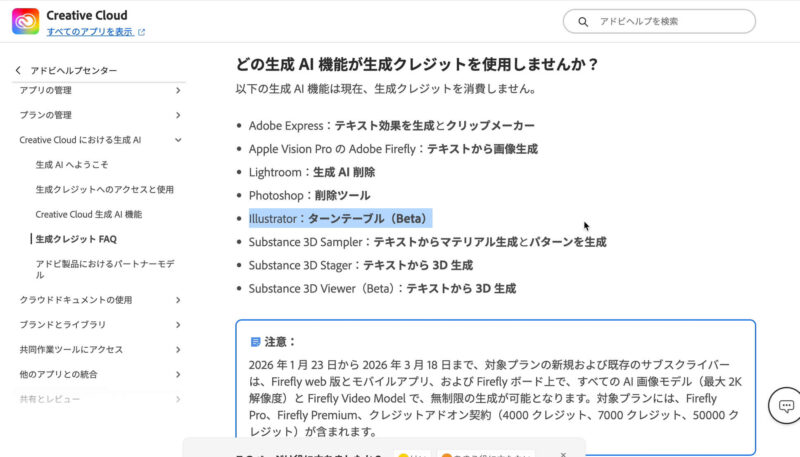Image resolution: width=800 pixels, height=457 pixels.
Task: Open アプリの管理 menu item
Action: [45, 90]
